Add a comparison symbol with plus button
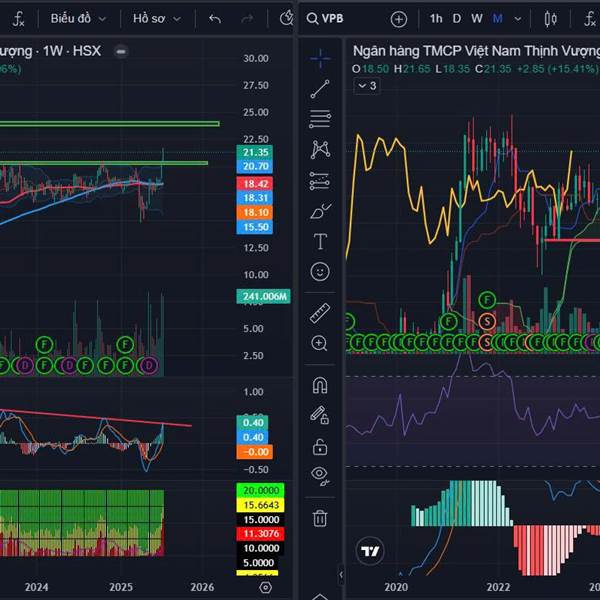 coord(399,19)
